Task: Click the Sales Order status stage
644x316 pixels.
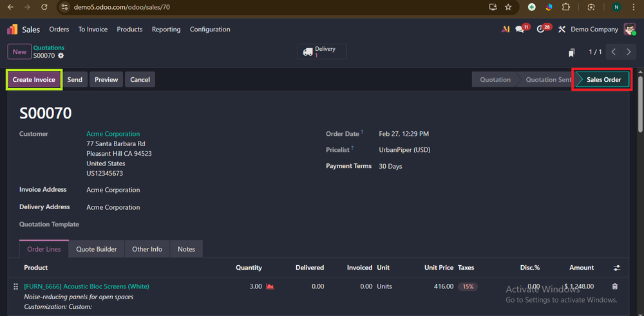Action: coord(603,80)
